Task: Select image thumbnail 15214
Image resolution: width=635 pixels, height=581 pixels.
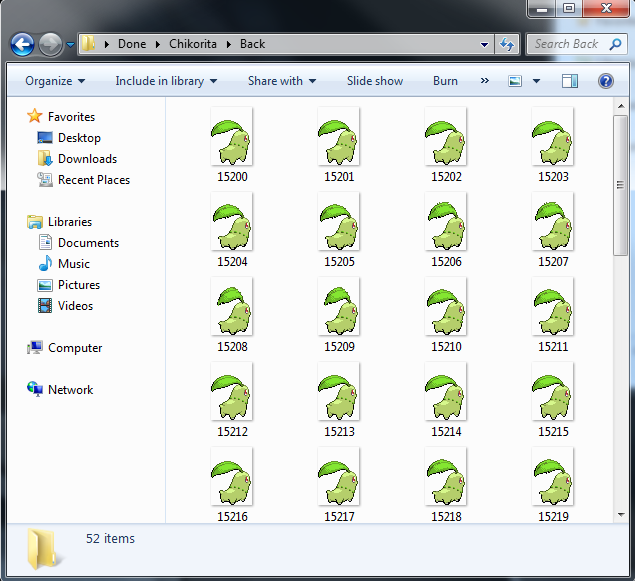Action: (445, 392)
